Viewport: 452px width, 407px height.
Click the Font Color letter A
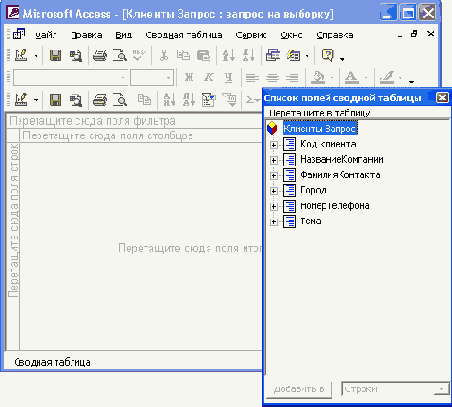point(351,78)
